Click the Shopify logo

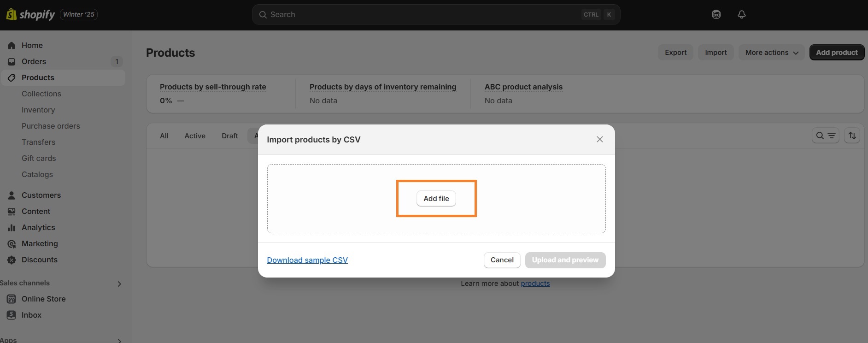30,15
